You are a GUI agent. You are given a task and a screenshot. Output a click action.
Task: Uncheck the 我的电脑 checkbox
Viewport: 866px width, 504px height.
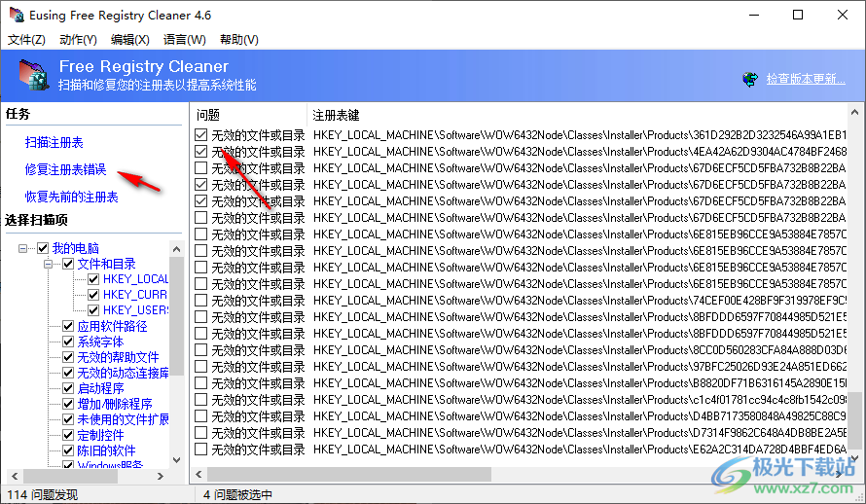pos(43,248)
